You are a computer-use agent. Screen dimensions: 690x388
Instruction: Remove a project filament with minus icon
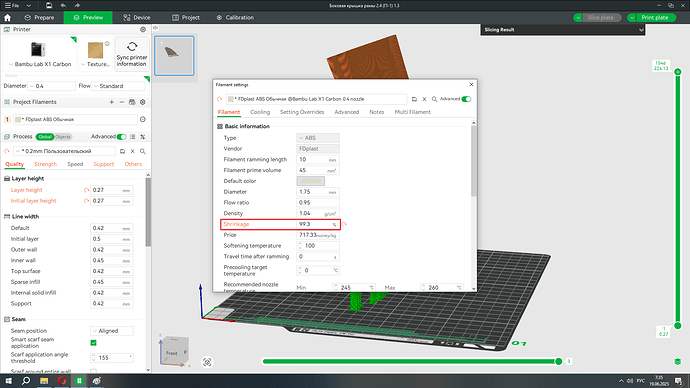[x=122, y=102]
